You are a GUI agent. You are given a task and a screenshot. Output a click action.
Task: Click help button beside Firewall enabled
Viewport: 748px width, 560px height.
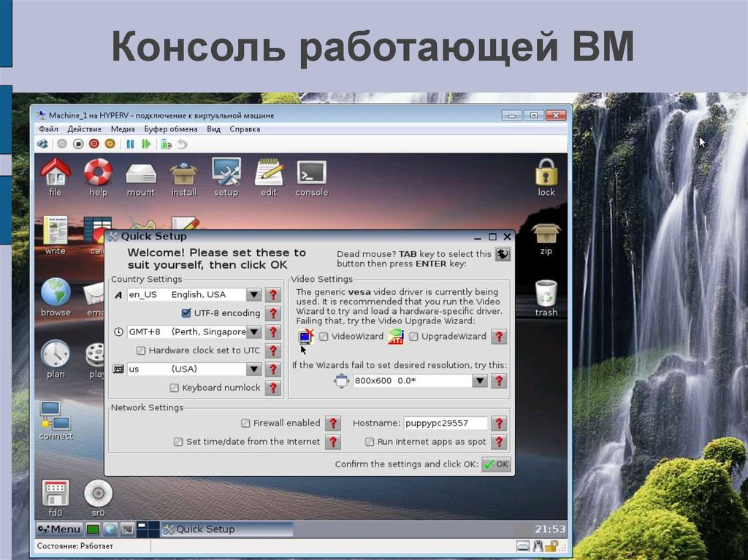point(333,423)
